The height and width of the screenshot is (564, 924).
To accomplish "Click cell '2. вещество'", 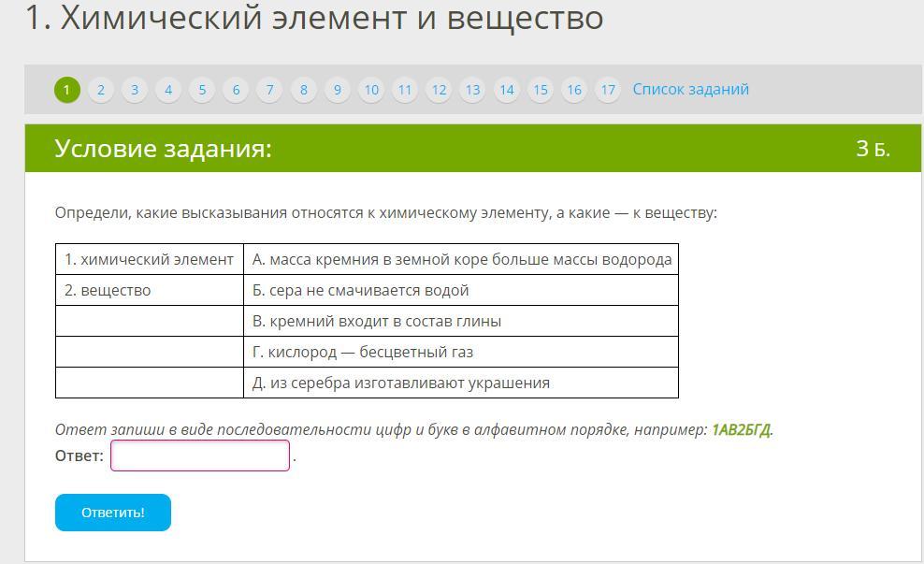I will click(x=149, y=290).
